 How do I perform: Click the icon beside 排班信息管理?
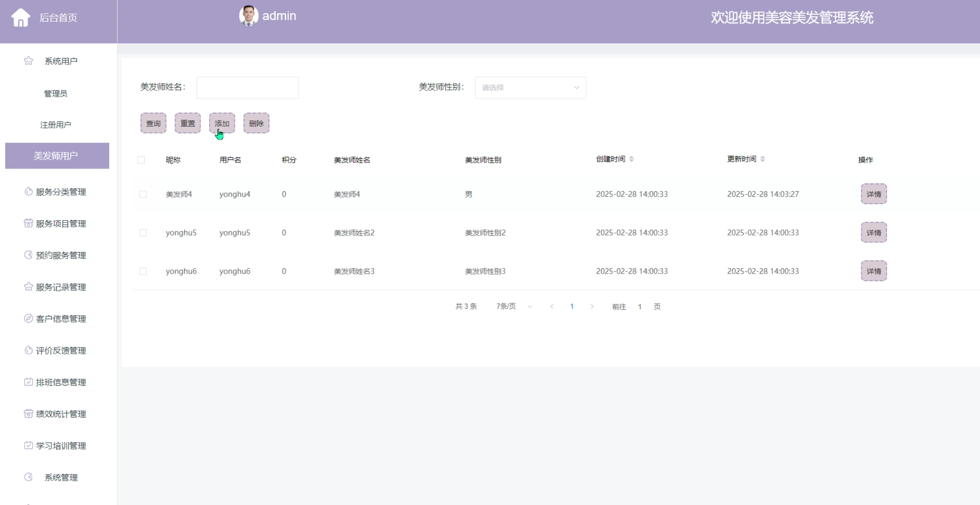coord(29,382)
